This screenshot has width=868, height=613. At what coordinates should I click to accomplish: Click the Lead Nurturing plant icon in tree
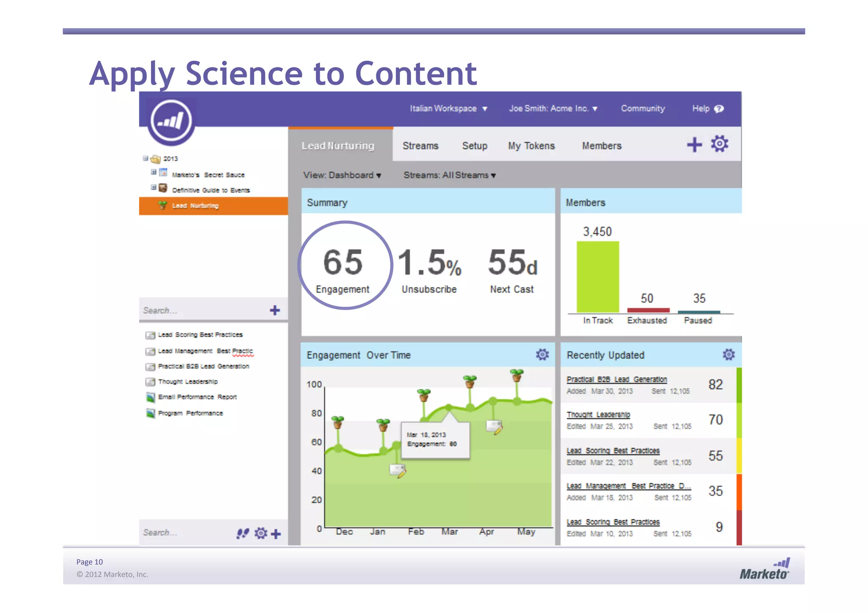coord(163,205)
